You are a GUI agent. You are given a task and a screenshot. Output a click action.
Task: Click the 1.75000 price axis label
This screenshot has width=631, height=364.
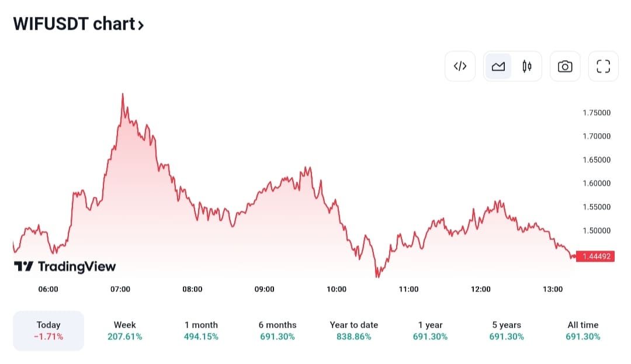coord(597,113)
